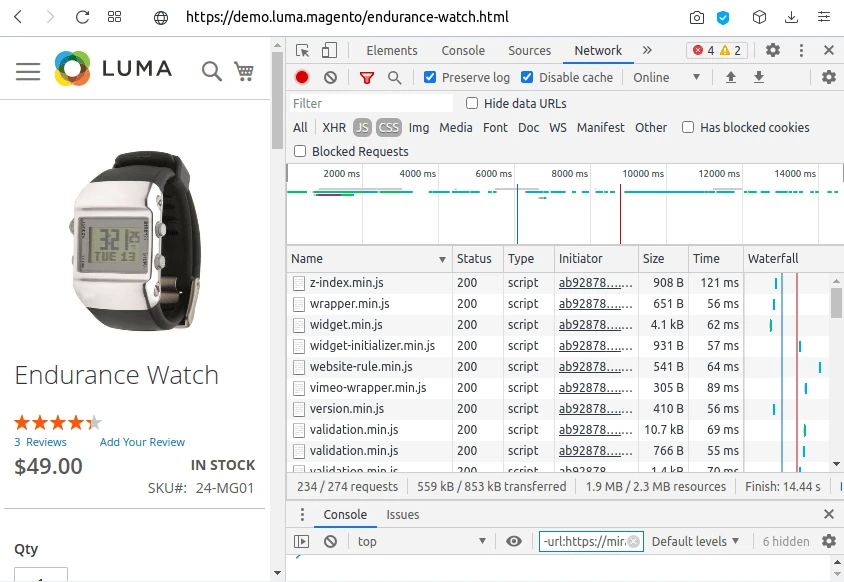Open network search magnifier in DevTools
Viewport: 844px width, 582px height.
click(395, 77)
